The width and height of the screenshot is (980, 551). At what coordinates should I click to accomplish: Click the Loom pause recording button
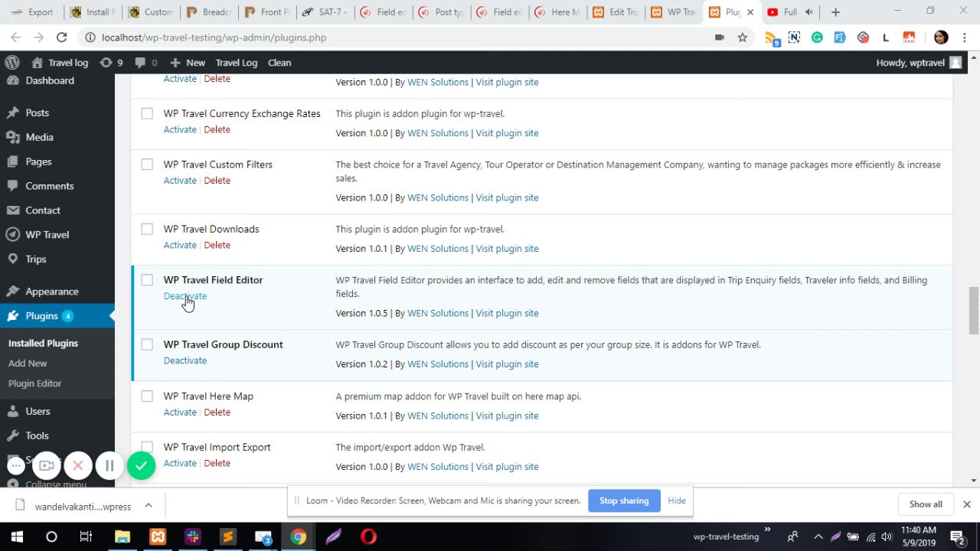point(109,465)
